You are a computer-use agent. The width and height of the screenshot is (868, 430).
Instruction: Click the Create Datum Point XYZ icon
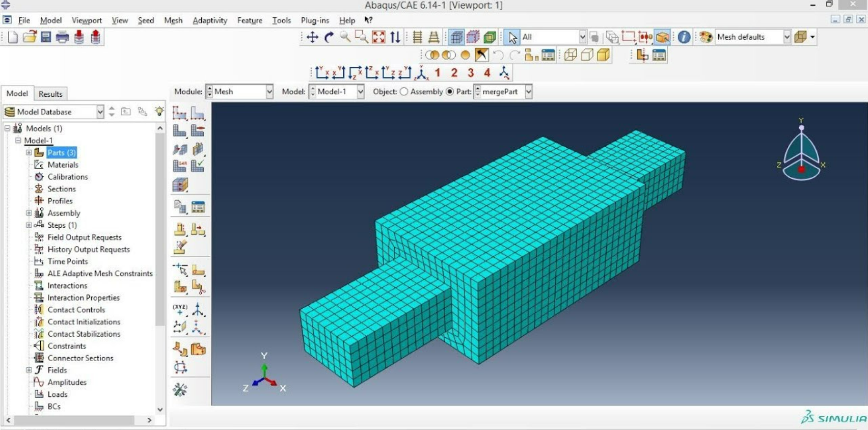180,309
